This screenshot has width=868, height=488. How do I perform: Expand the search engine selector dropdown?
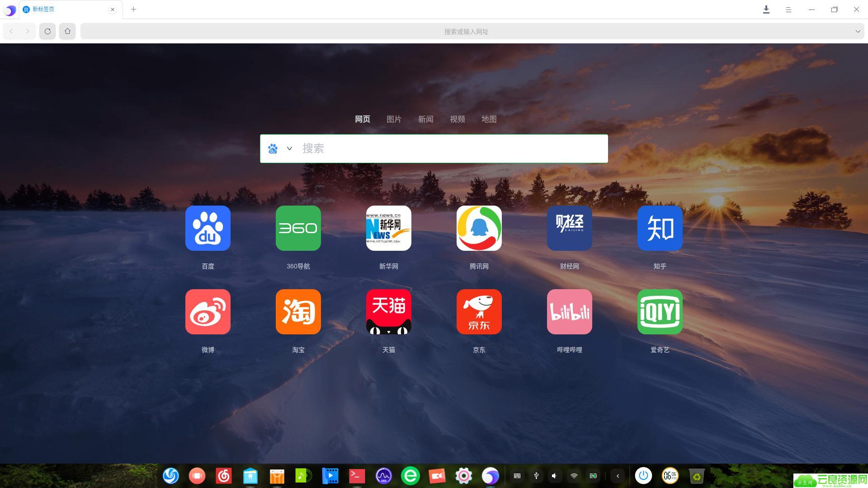tap(289, 149)
